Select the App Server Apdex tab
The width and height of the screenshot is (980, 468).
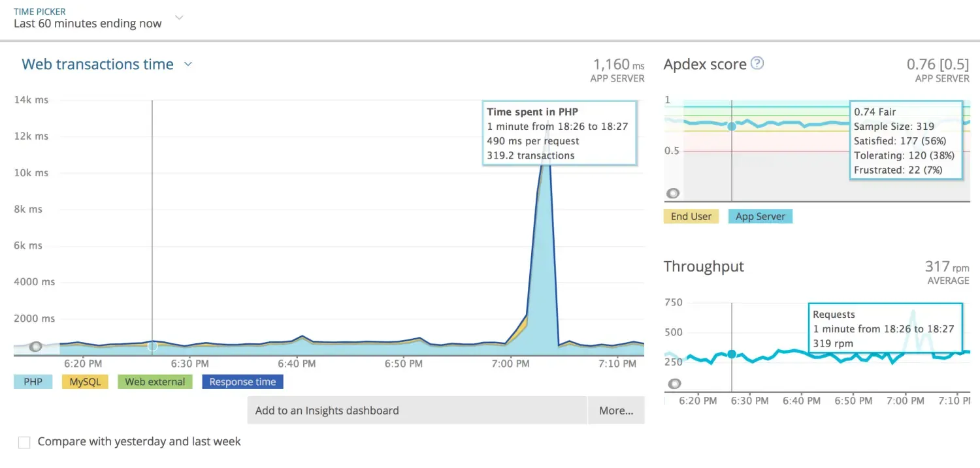(760, 217)
